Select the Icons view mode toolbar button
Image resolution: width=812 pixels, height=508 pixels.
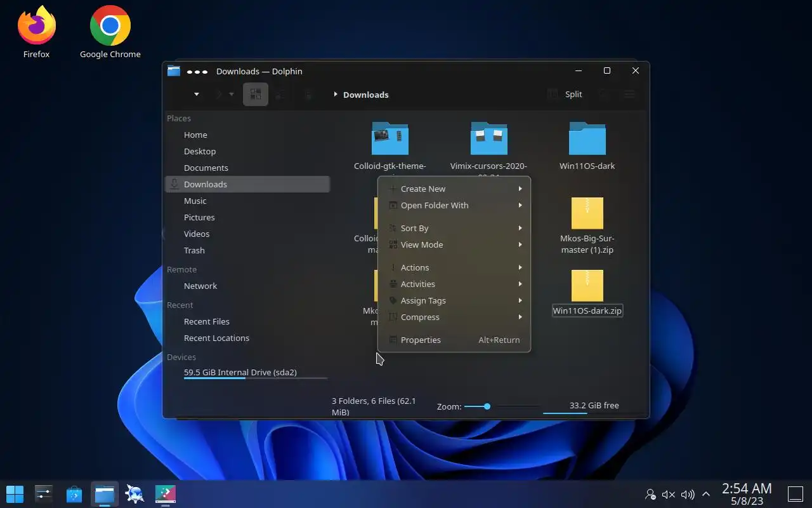[256, 95]
